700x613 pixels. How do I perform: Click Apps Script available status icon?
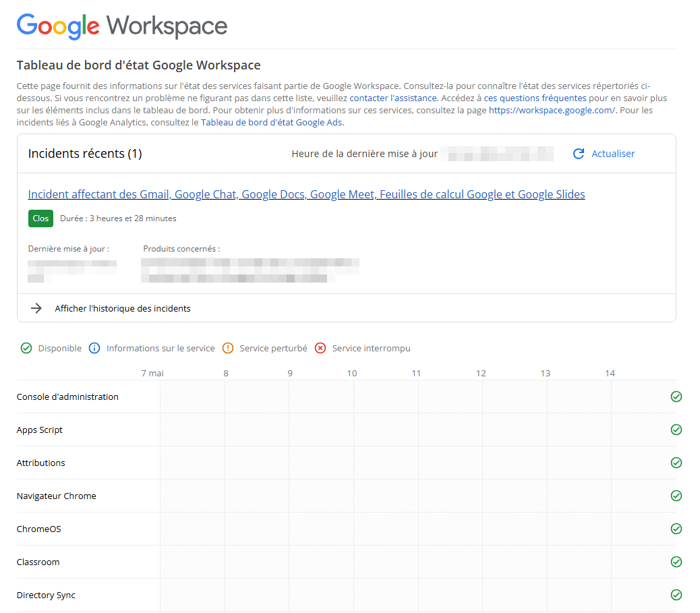coord(676,430)
